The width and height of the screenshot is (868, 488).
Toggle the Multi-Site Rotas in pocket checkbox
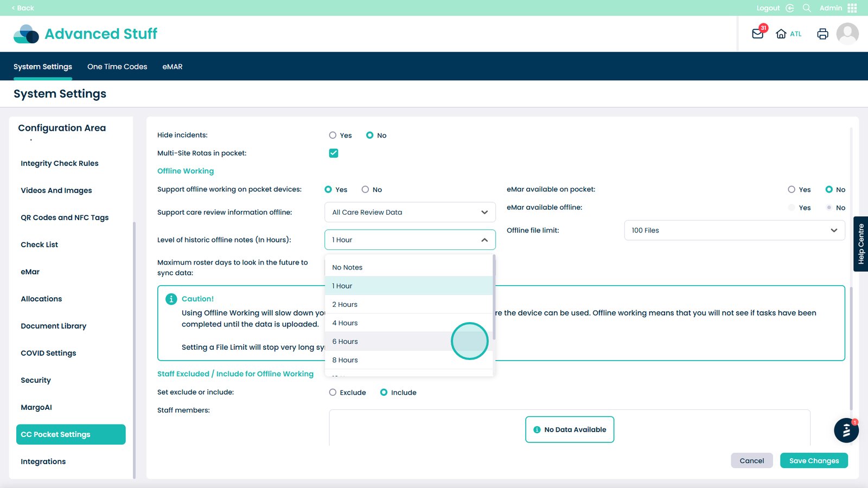pos(334,153)
